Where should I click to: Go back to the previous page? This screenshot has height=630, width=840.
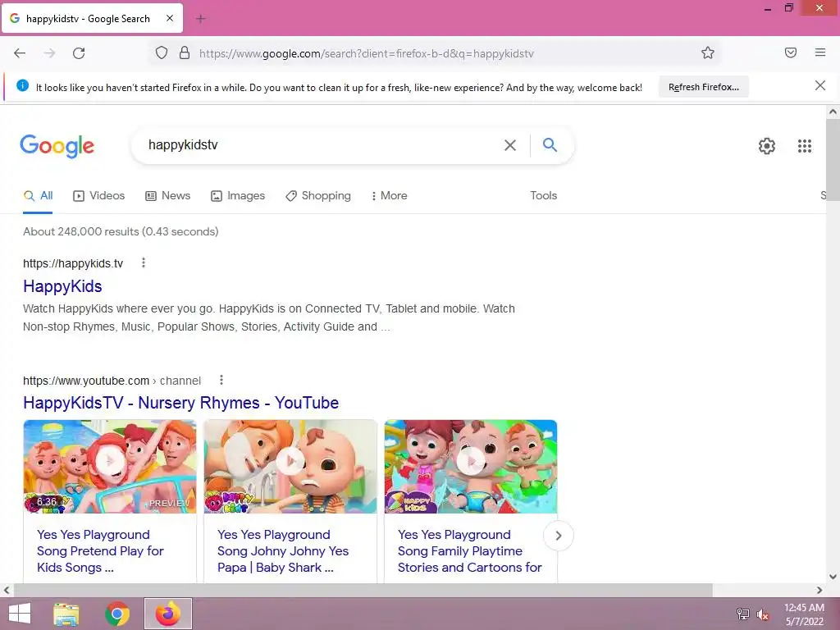pos(20,53)
